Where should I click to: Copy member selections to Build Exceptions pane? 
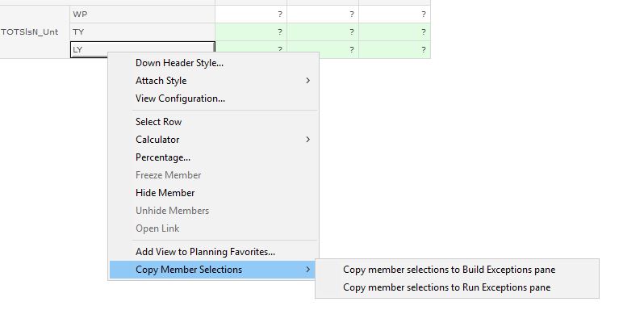tap(457, 270)
